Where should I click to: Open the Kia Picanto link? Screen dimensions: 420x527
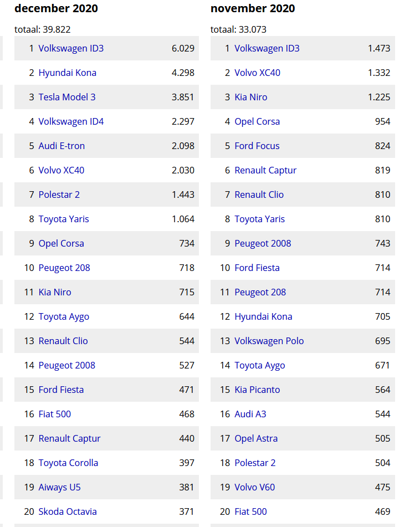(x=257, y=390)
